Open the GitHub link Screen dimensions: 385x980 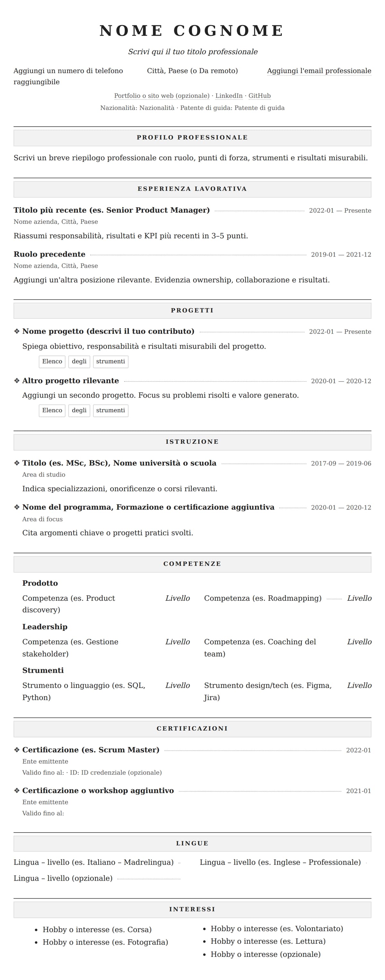pos(259,96)
